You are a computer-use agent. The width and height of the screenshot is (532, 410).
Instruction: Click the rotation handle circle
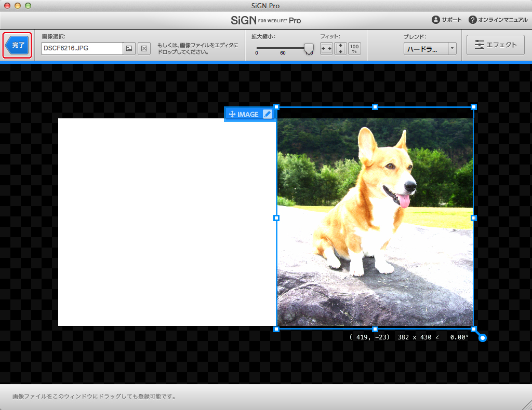click(x=483, y=338)
